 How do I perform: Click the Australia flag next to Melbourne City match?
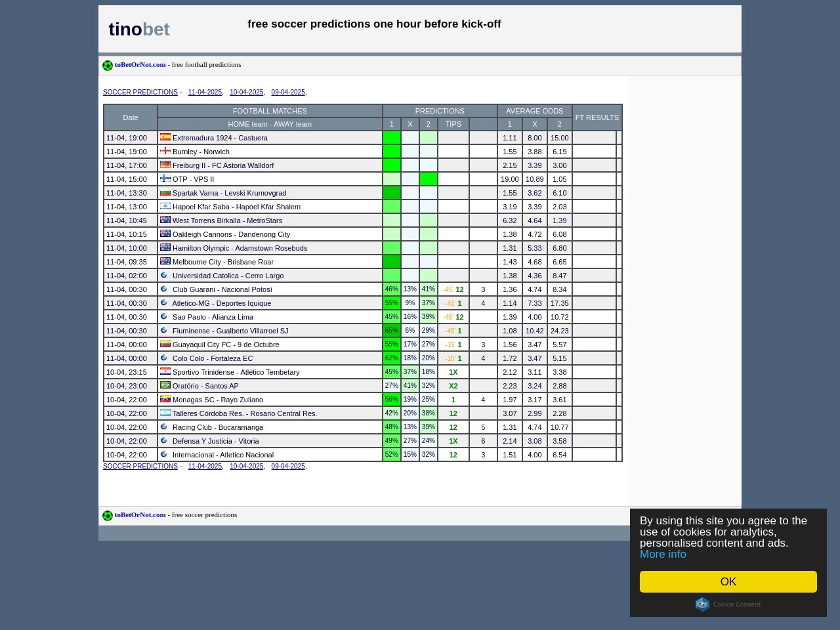coord(165,261)
